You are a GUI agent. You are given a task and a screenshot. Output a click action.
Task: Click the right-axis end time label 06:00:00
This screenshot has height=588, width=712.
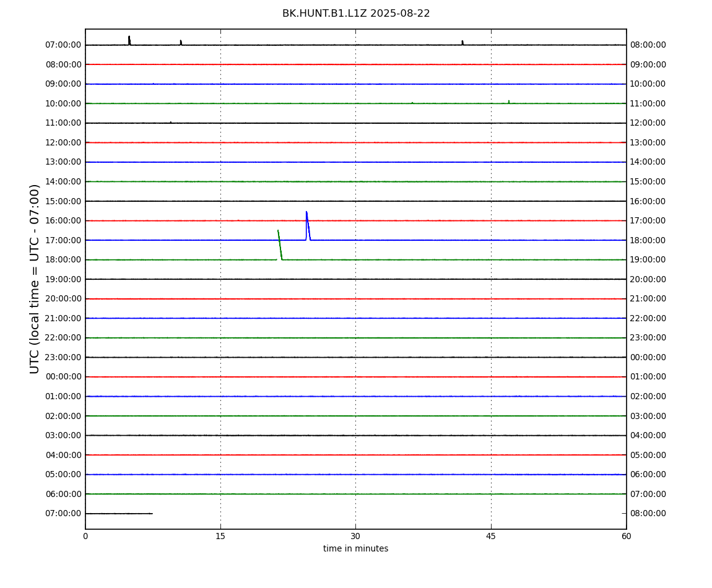tap(648, 475)
